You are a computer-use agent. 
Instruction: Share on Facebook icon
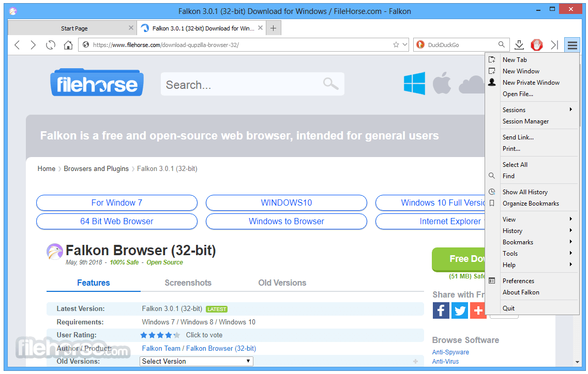coord(441,310)
